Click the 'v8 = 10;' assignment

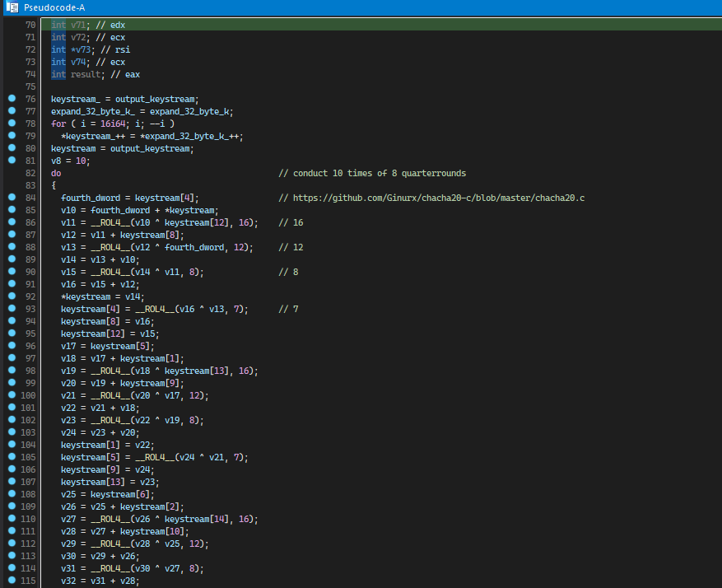(71, 161)
